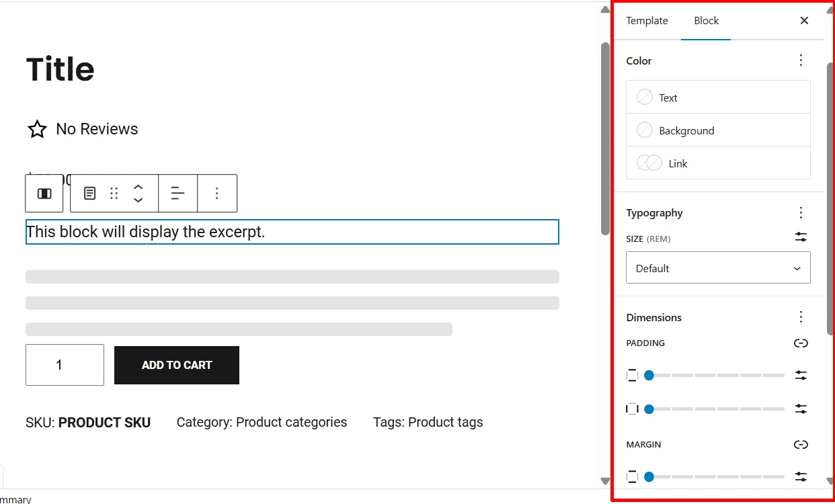
Task: Open the font size Default dropdown
Action: tap(718, 267)
